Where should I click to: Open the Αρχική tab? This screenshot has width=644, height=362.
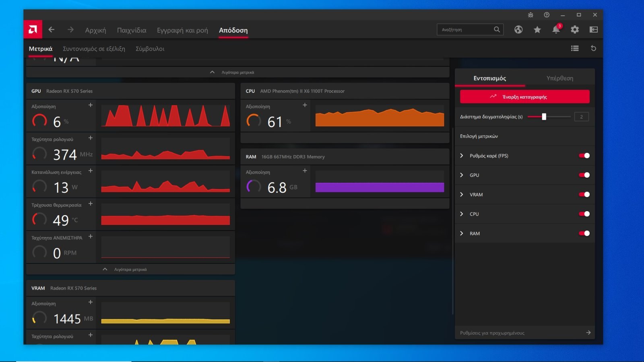point(95,30)
